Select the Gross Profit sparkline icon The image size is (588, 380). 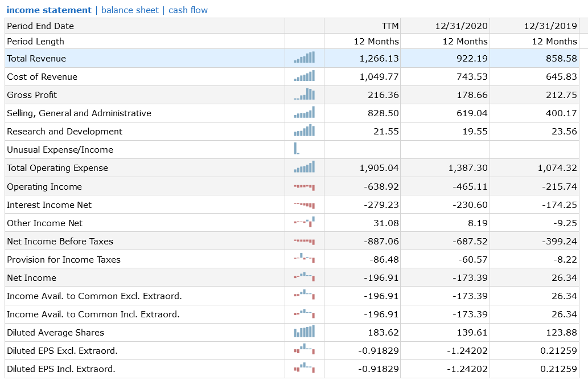(305, 95)
